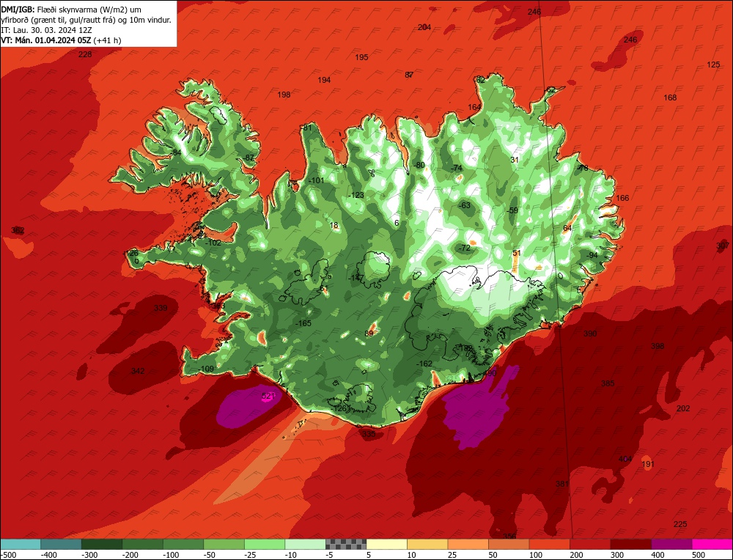
Task: Click the value '-74' over northeast Iceland
Action: click(456, 168)
